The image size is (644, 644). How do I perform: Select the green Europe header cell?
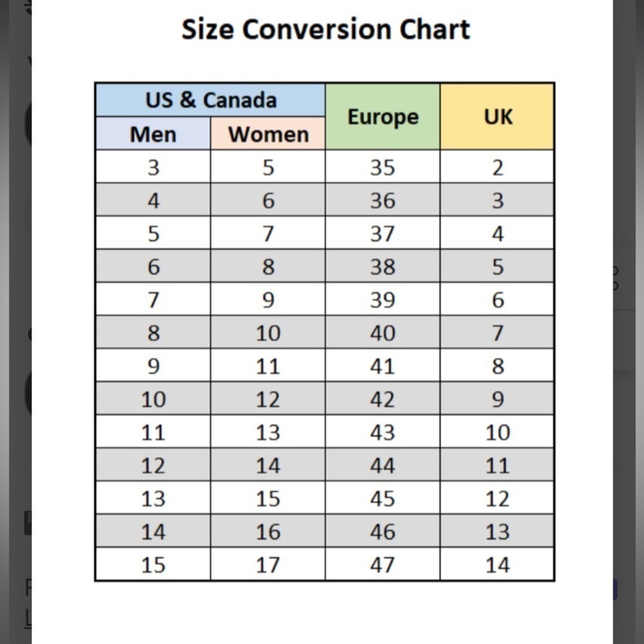(383, 117)
